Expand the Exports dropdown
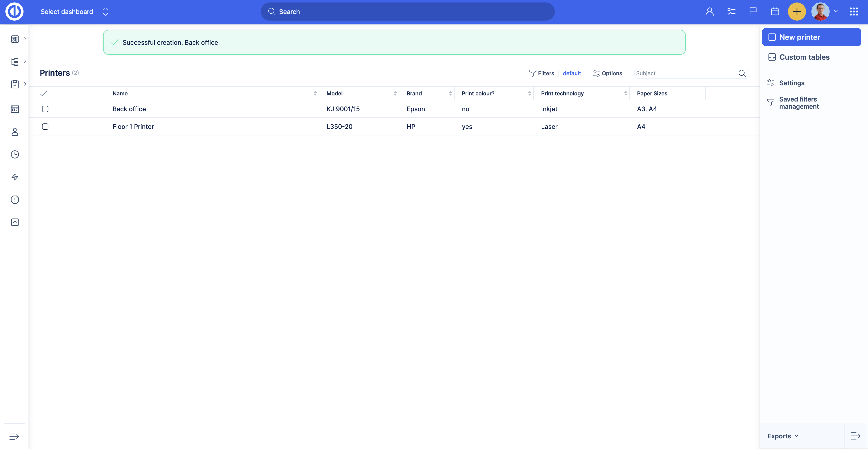Viewport: 868px width, 449px height. 783,436
